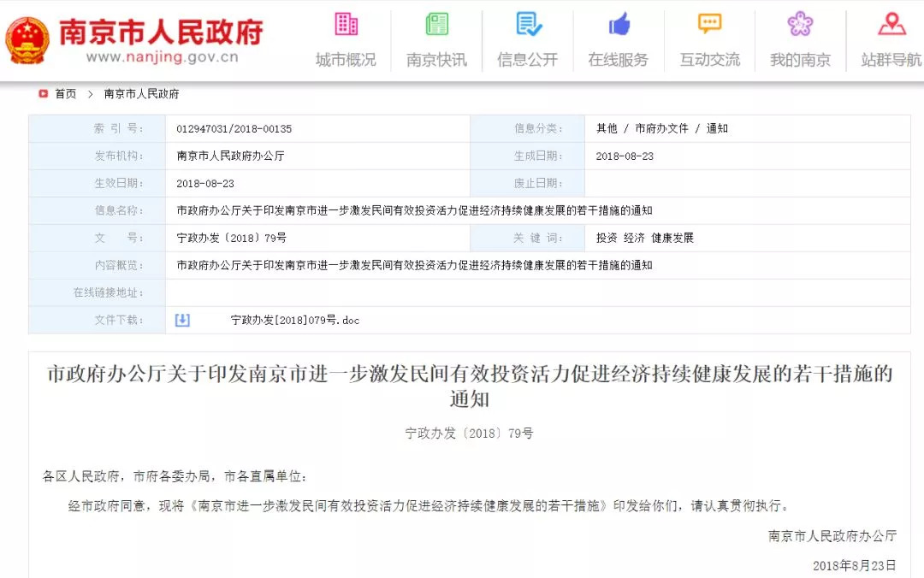Image resolution: width=924 pixels, height=578 pixels.
Task: Select category 其他 / 市府办文件 / 通知
Action: click(x=661, y=128)
